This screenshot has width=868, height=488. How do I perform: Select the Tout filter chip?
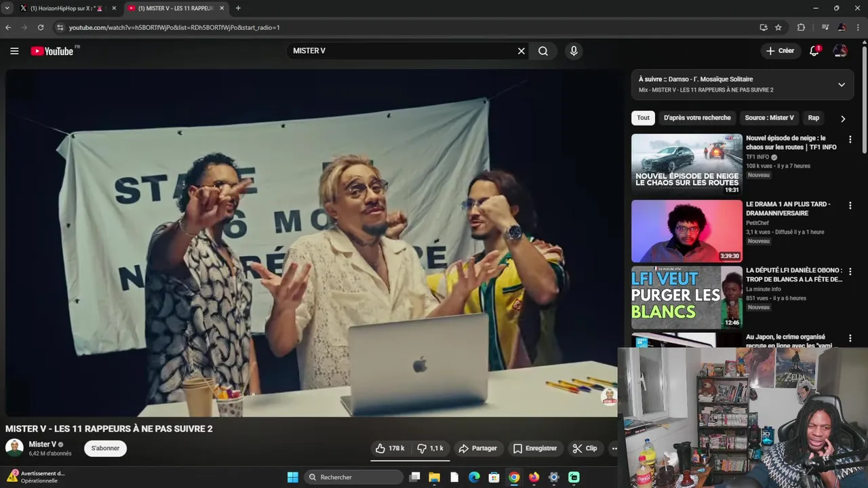click(x=643, y=118)
